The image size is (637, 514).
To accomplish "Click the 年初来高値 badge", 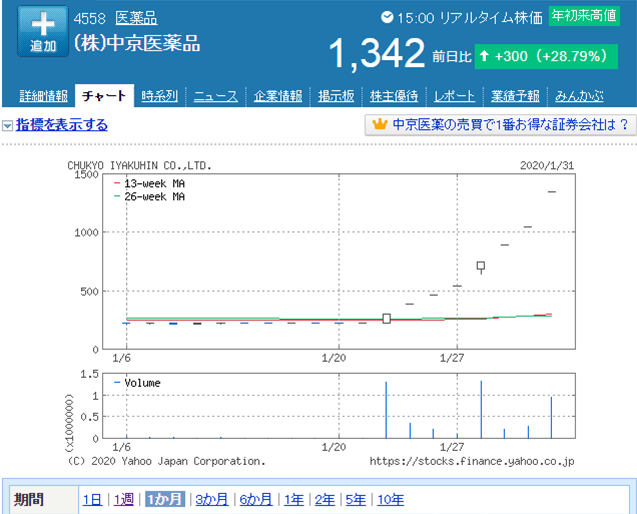I will tap(584, 16).
